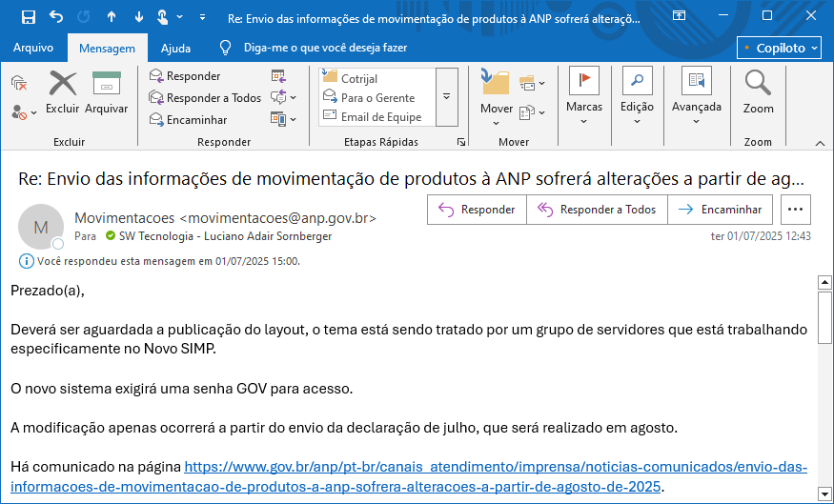
Task: Expand the Edição dropdown
Action: [637, 96]
